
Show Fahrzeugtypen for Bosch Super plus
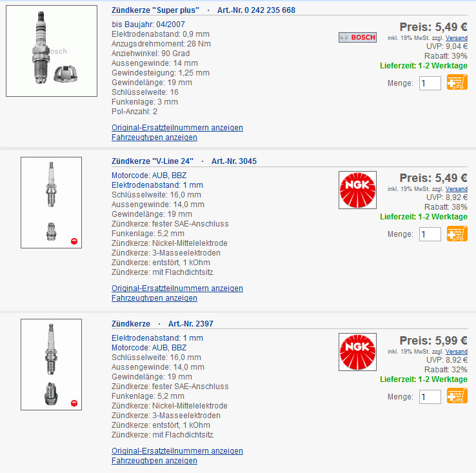pos(154,137)
